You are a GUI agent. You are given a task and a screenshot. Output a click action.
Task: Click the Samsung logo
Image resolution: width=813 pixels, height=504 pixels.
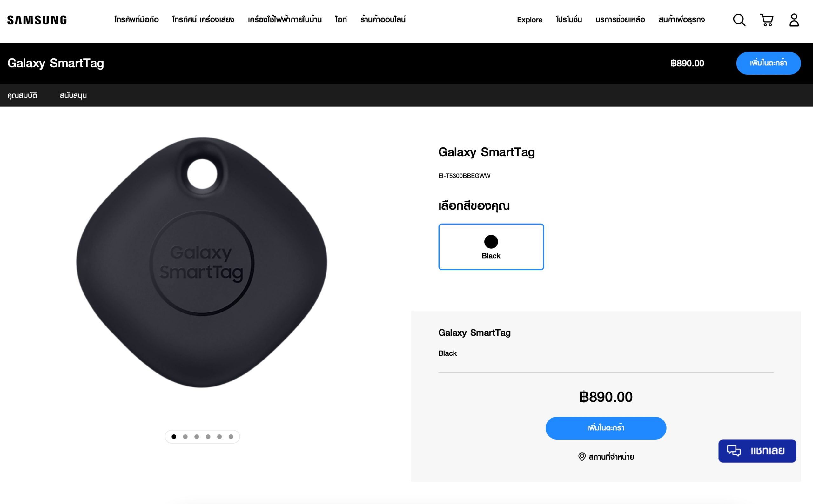[x=37, y=20]
